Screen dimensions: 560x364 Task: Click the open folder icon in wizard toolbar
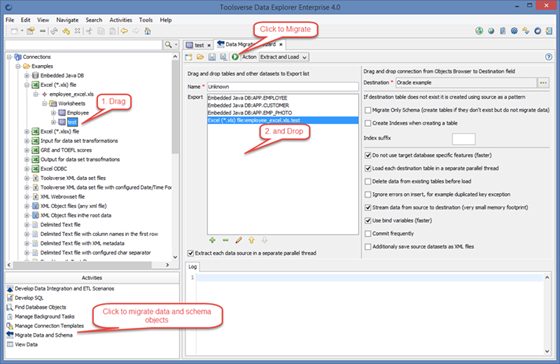[x=200, y=57]
